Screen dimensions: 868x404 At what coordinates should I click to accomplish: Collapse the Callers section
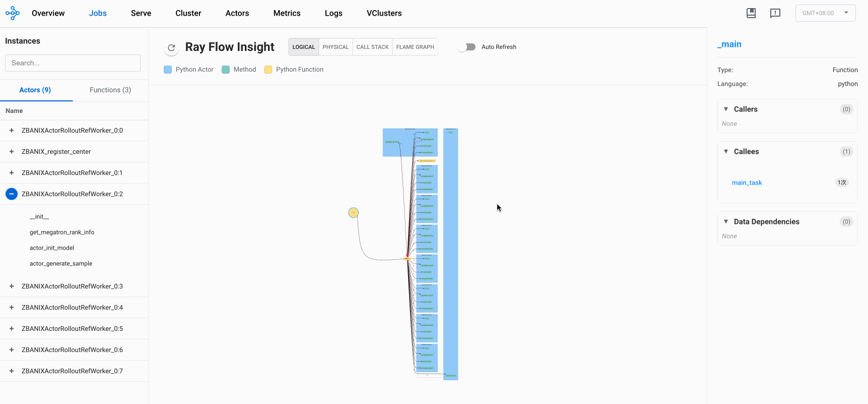pos(726,109)
